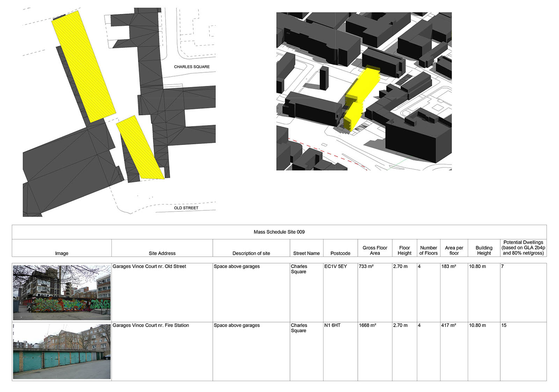The width and height of the screenshot is (559, 392).
Task: Click the OLD STREET map label
Action: (186, 208)
